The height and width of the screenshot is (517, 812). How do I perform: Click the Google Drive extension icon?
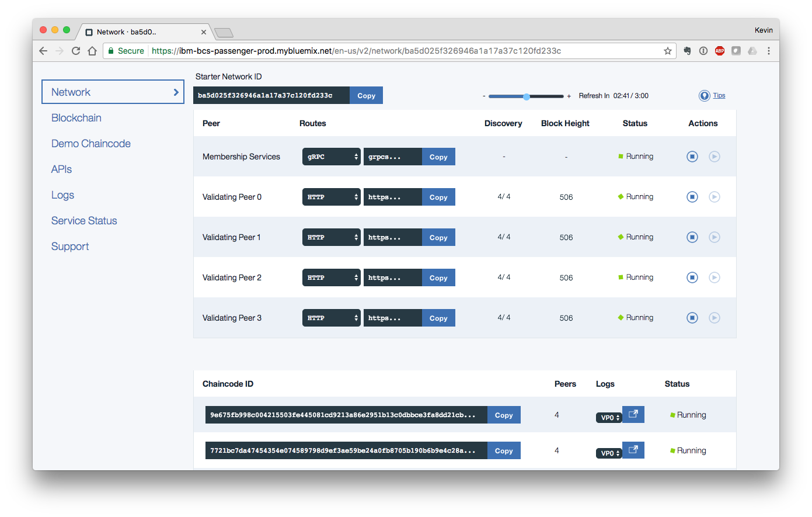pyautogui.click(x=752, y=51)
